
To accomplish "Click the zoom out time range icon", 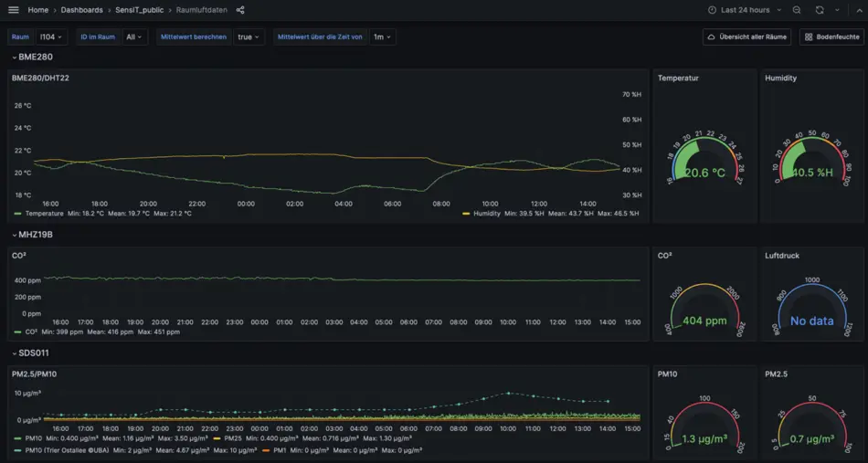I will [x=797, y=10].
